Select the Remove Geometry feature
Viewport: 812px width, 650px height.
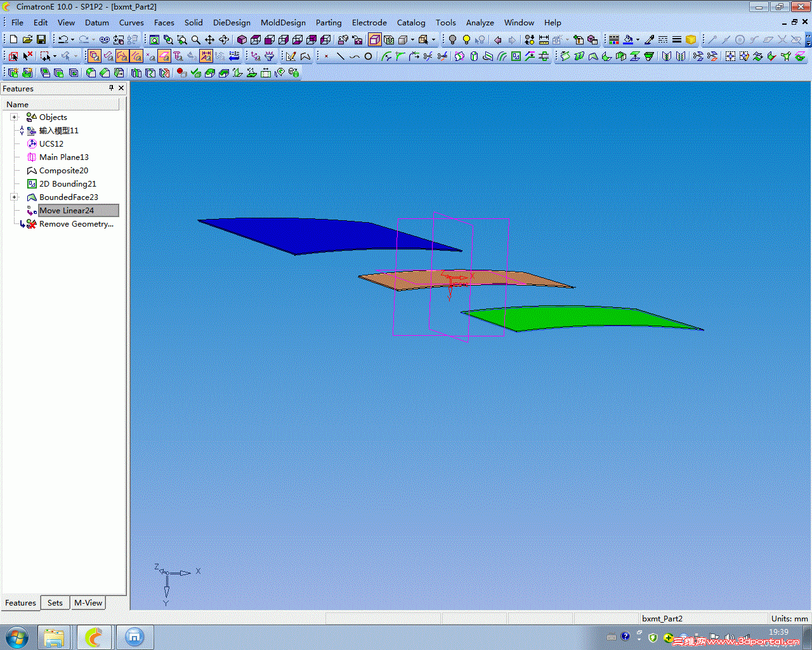click(76, 223)
